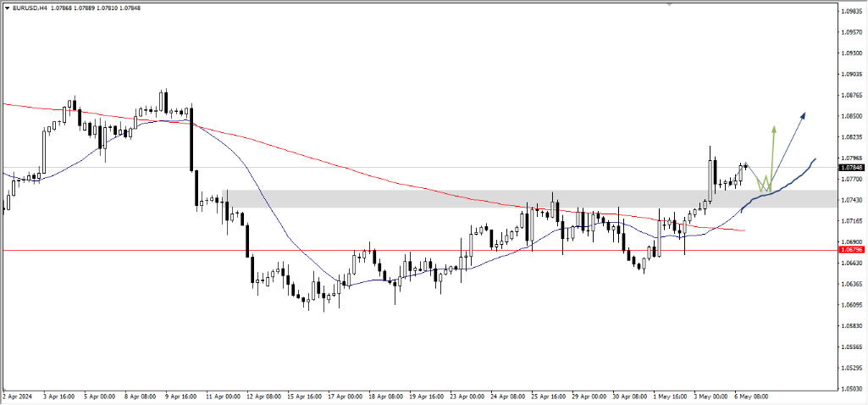Select the green upward arrow head
This screenshot has width=868, height=405.
pyautogui.click(x=773, y=130)
